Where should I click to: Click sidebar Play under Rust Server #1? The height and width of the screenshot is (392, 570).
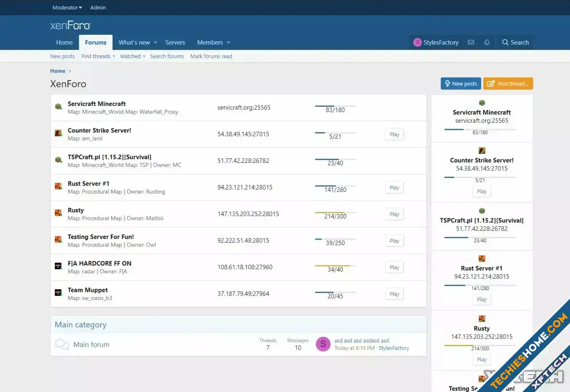[x=482, y=299]
